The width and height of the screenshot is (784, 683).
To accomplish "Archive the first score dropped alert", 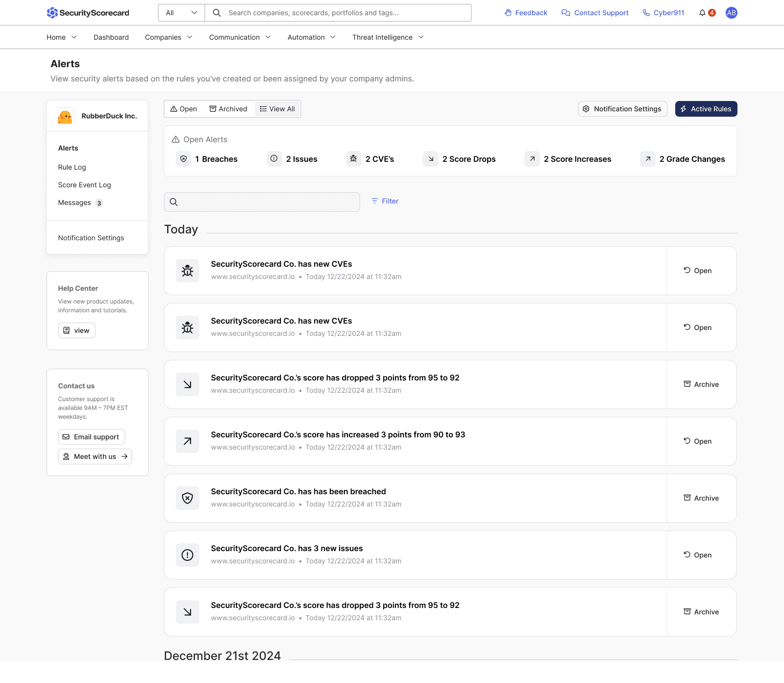I will pyautogui.click(x=701, y=384).
